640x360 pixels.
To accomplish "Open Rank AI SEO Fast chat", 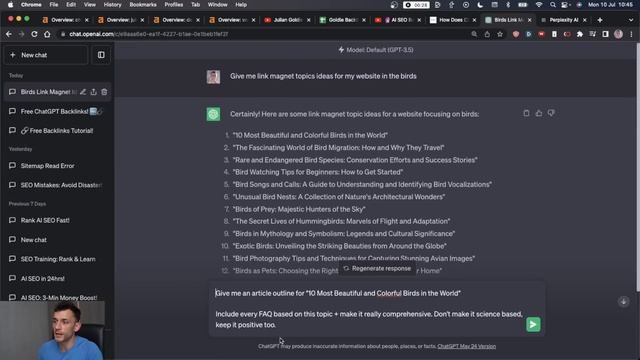I will pyautogui.click(x=57, y=220).
